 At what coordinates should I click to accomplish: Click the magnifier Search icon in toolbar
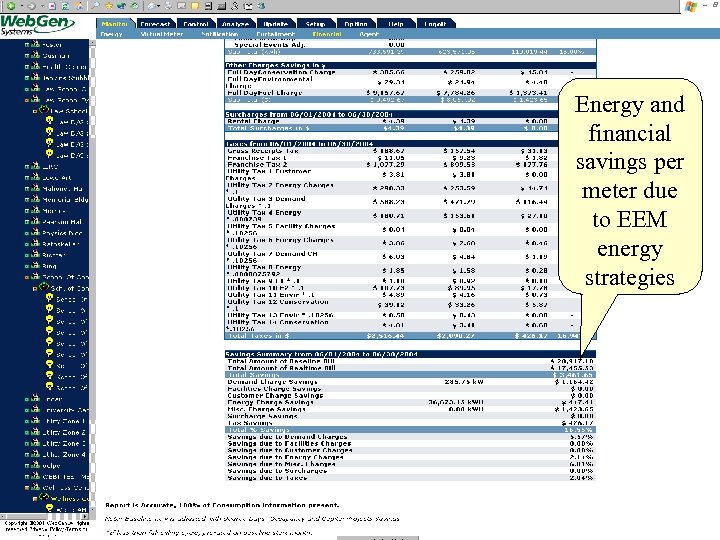click(x=96, y=6)
